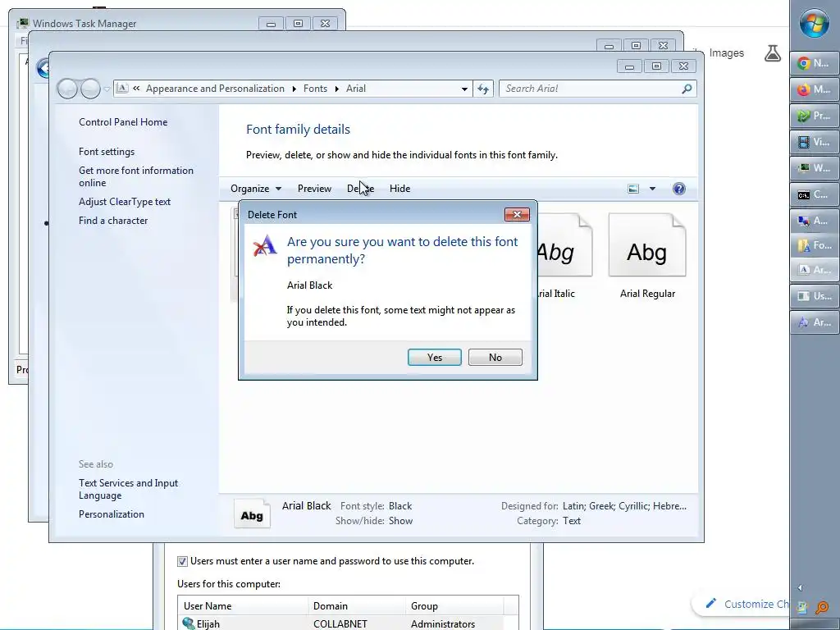
Task: Click Fonts in the breadcrumb path
Action: (x=315, y=89)
